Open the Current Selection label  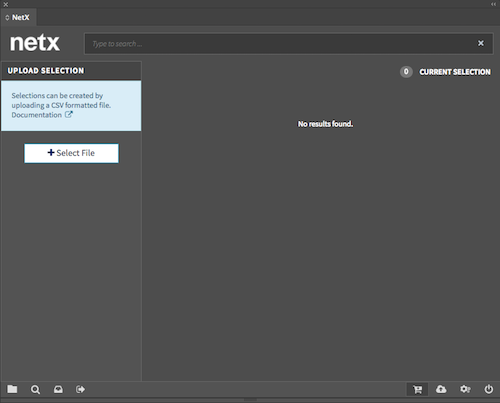(455, 72)
